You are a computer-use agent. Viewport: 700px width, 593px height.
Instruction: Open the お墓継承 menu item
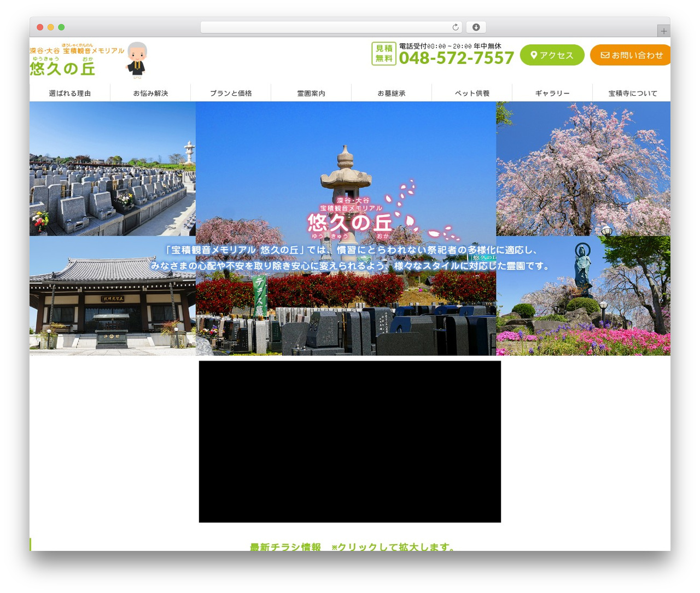392,93
